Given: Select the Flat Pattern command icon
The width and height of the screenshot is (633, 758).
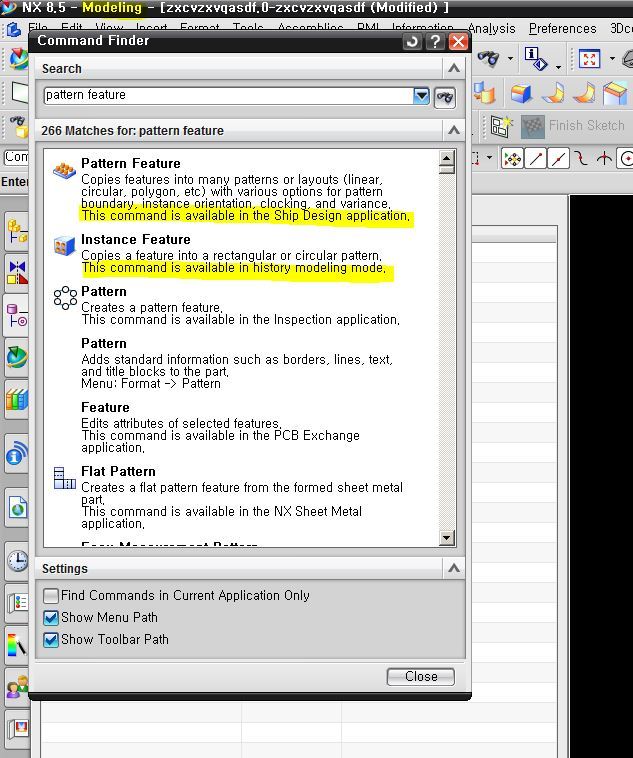Looking at the screenshot, I should 65,478.
